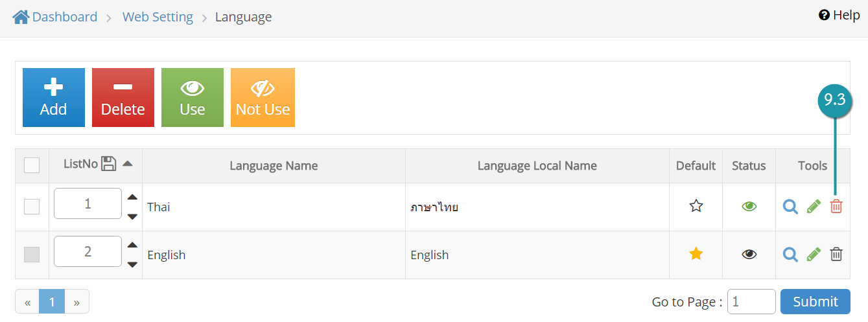Click the red trash icon for Thai
The width and height of the screenshot is (868, 322).
pos(836,207)
